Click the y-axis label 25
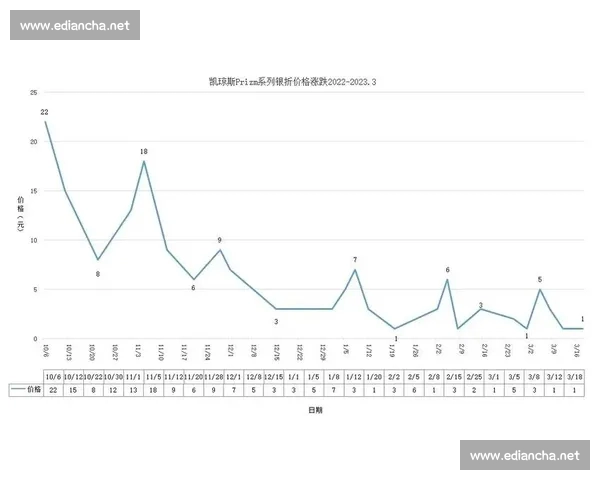The height and width of the screenshot is (480, 600). pos(34,93)
